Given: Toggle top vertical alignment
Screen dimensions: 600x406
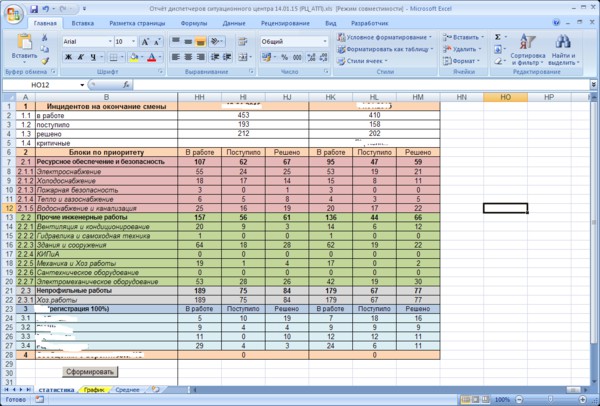Looking at the screenshot, I should (176, 41).
